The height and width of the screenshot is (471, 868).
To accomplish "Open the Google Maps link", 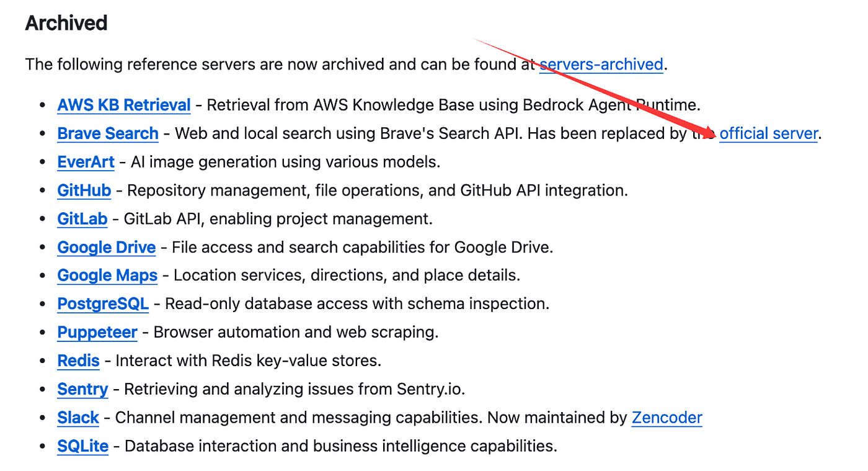I will 107,276.
